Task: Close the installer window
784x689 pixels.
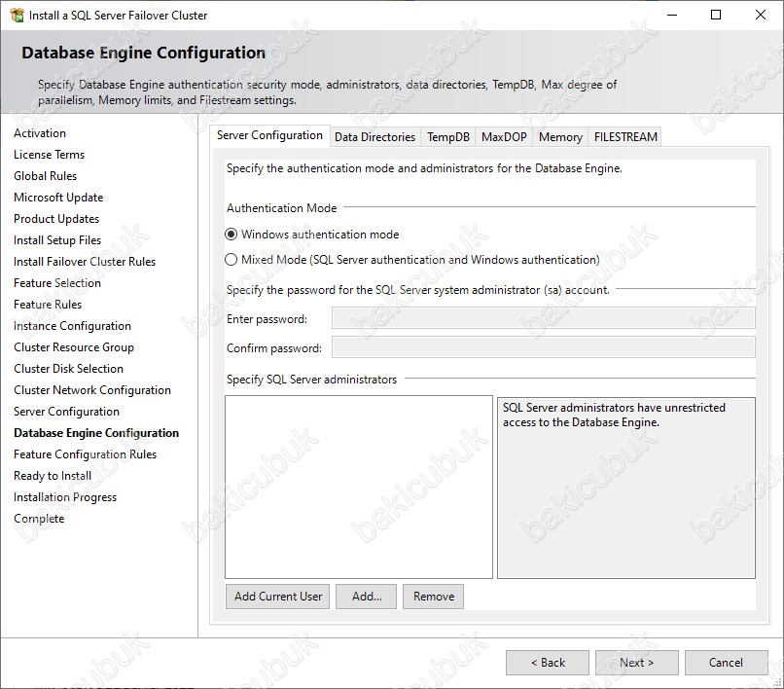Action: (761, 15)
